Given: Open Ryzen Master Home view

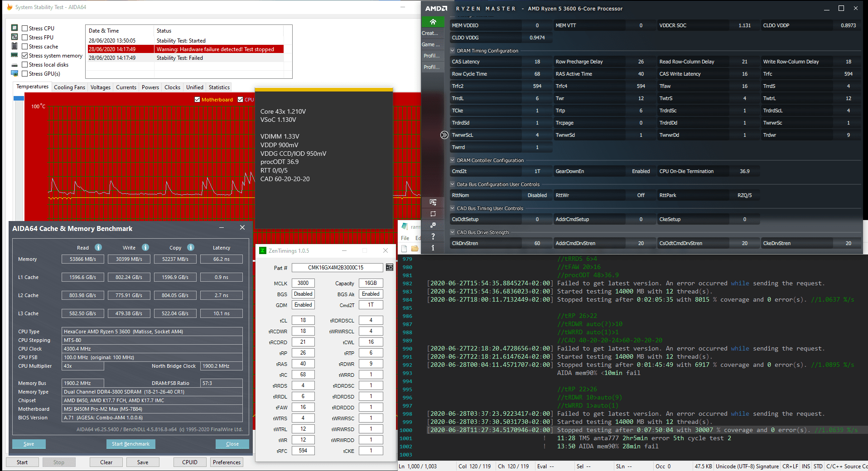Looking at the screenshot, I should 433,22.
